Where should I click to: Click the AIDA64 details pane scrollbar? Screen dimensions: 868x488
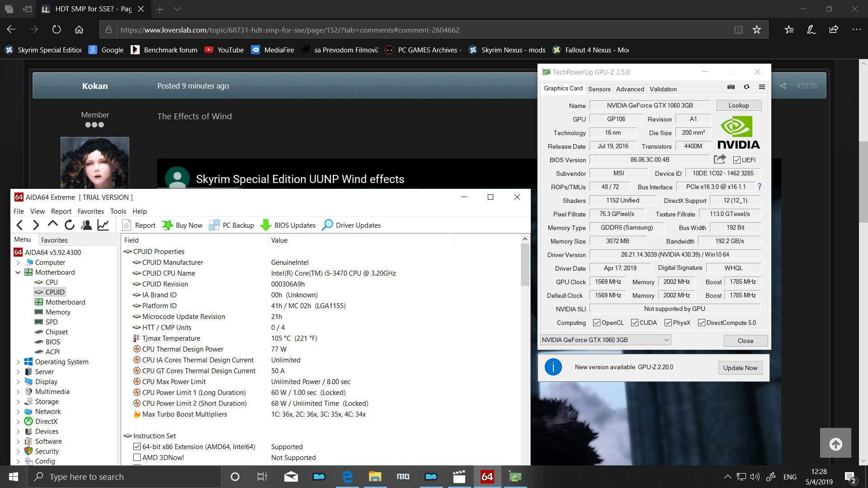point(524,264)
